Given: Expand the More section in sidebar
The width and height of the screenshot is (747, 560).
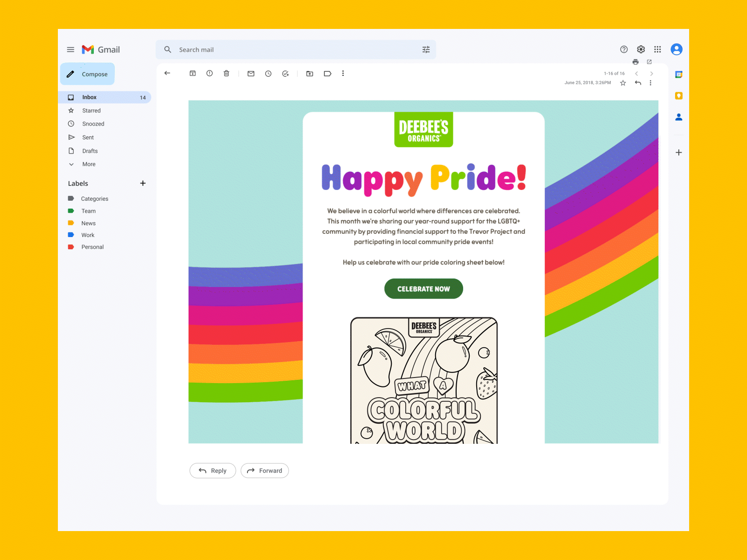Looking at the screenshot, I should (89, 164).
